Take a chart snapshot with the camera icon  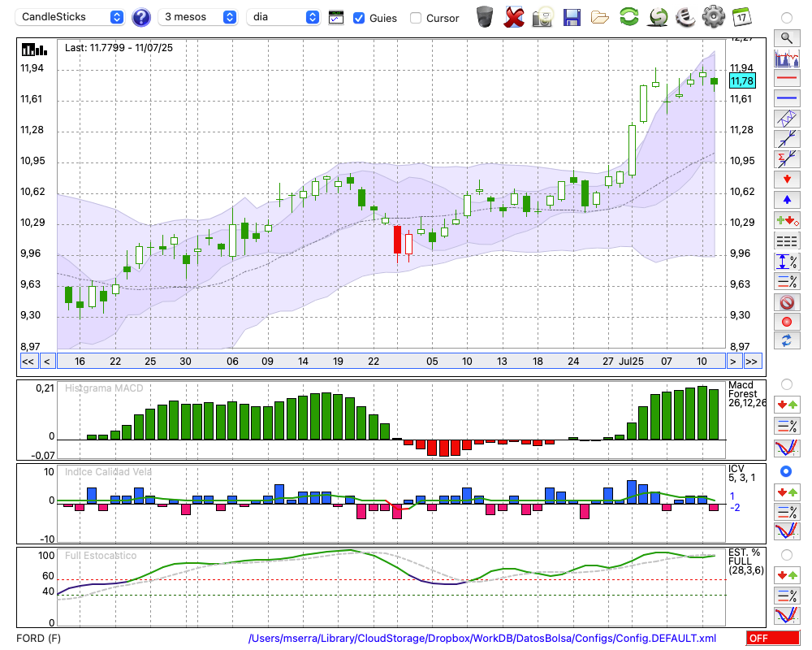(542, 17)
